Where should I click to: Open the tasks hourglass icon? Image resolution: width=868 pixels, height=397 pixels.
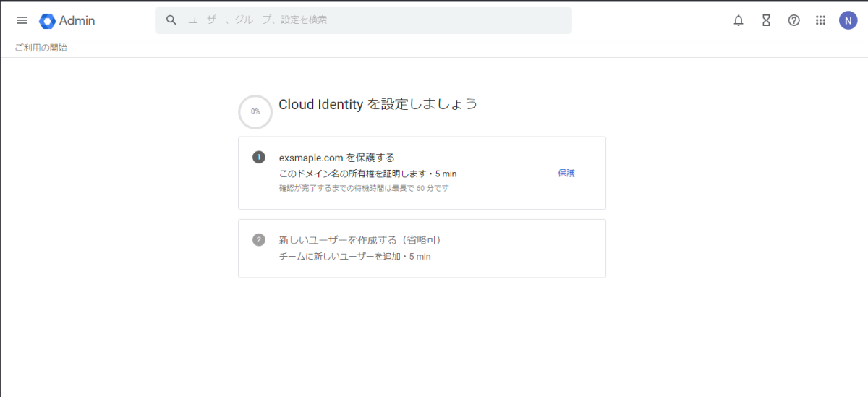[x=766, y=20]
